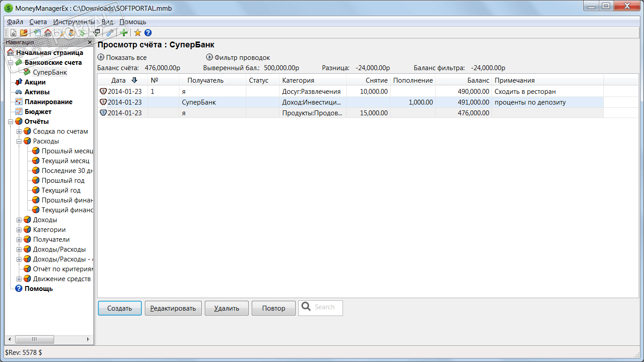Focus the Search input field
This screenshot has width=644, height=362.
[321, 308]
